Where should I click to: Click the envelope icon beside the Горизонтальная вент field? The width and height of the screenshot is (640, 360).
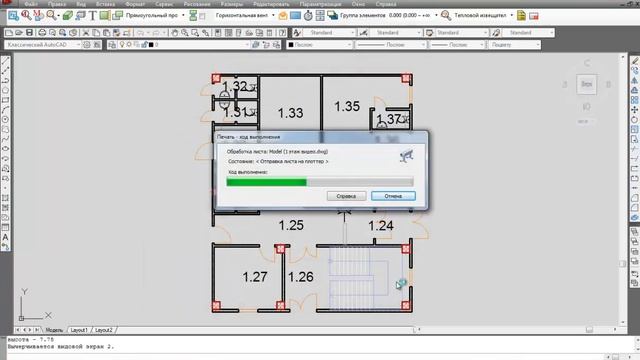(x=283, y=16)
